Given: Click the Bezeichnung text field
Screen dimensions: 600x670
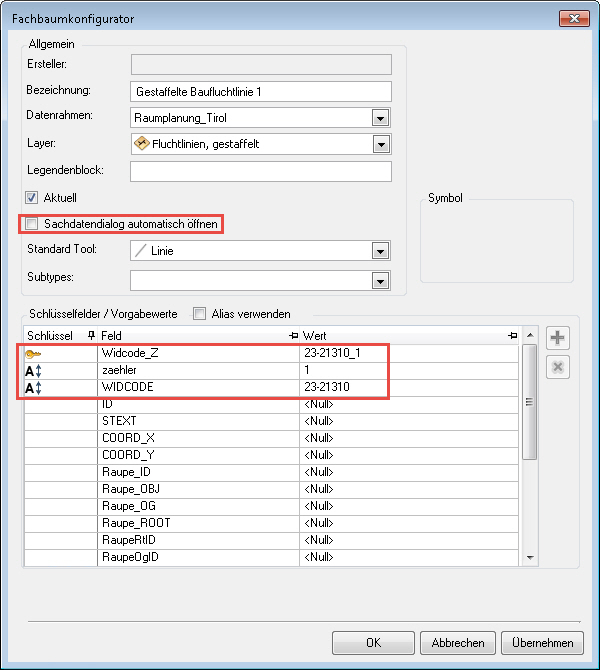Looking at the screenshot, I should (260, 91).
